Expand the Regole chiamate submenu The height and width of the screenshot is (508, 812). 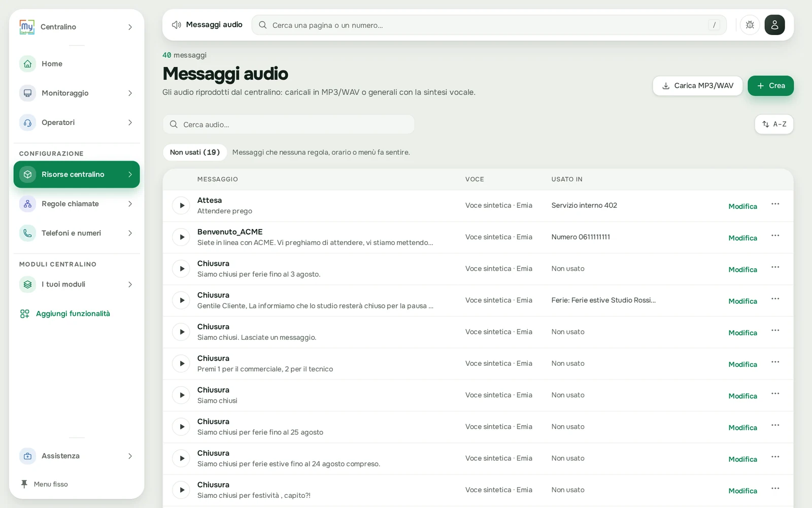coord(130,204)
